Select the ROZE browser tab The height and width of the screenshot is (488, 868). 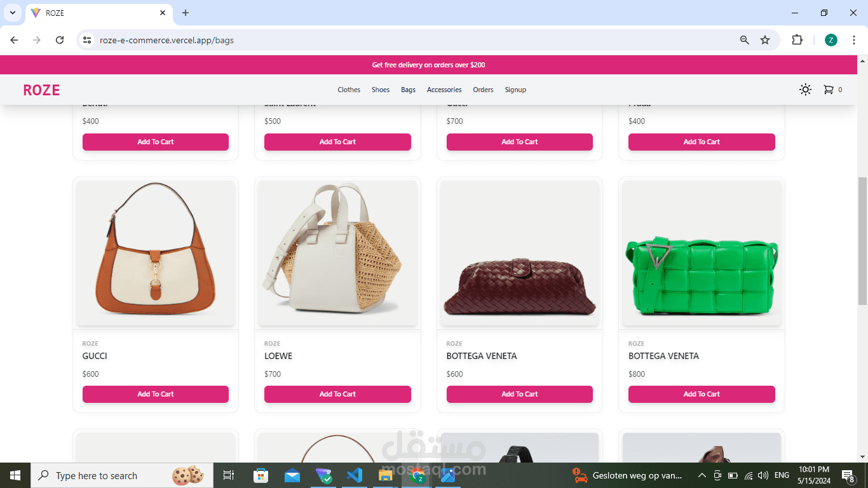coord(99,13)
